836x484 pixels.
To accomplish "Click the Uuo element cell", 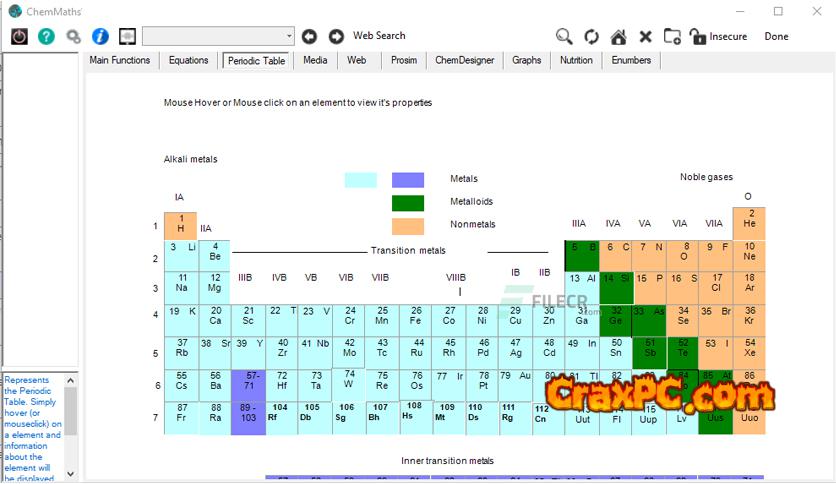I will (x=749, y=418).
